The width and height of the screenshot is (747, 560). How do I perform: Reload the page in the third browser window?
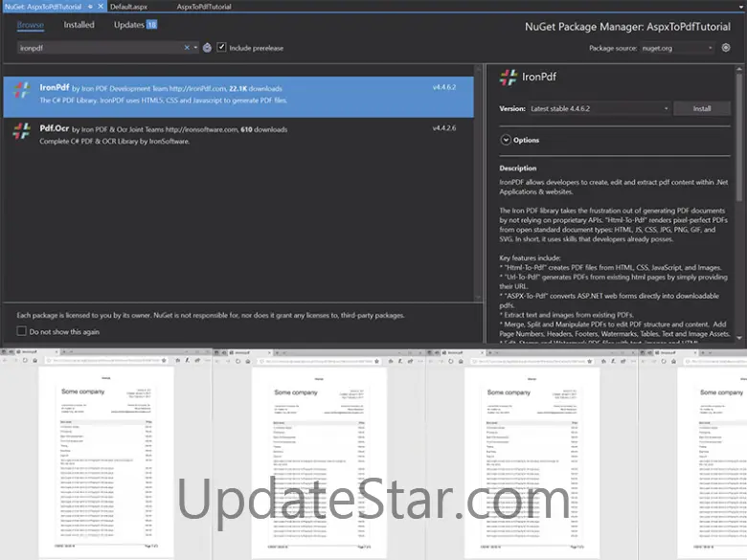point(451,361)
